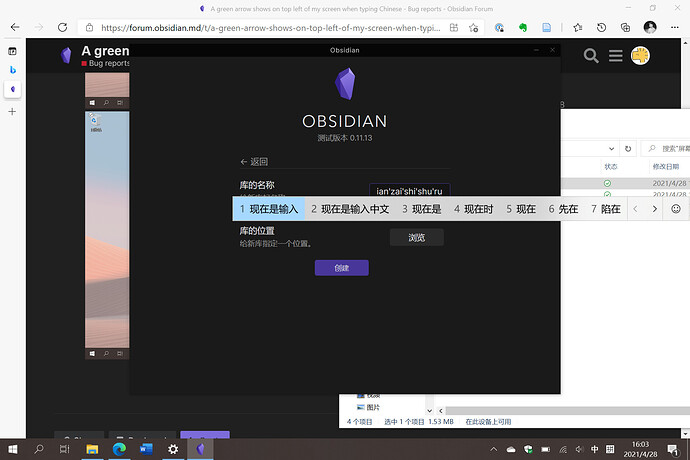Open Settings gear in the taskbar
Image resolution: width=690 pixels, height=460 pixels.
(173, 449)
